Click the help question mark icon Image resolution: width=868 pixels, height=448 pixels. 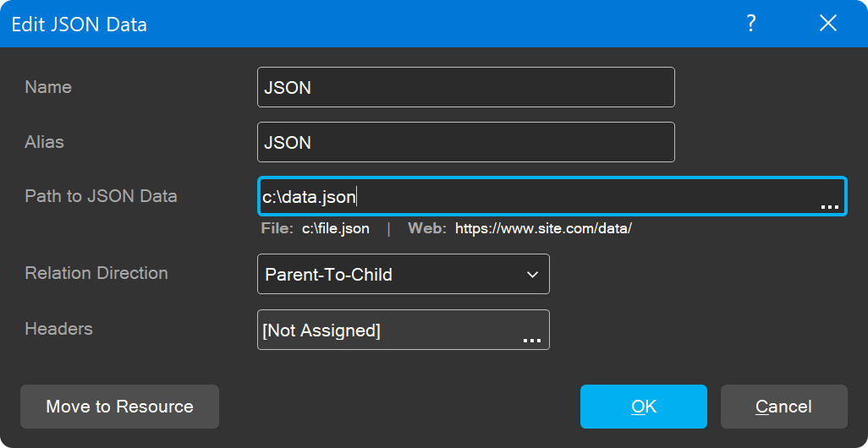point(750,24)
